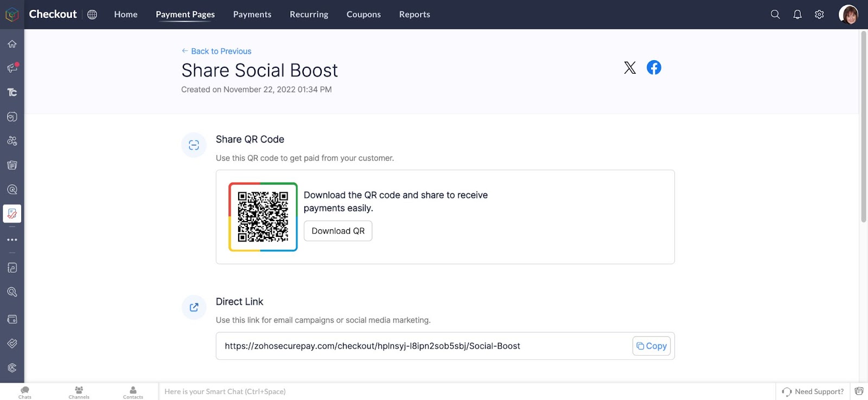Open Contacts in bottom bar
The height and width of the screenshot is (400, 868).
point(133,392)
